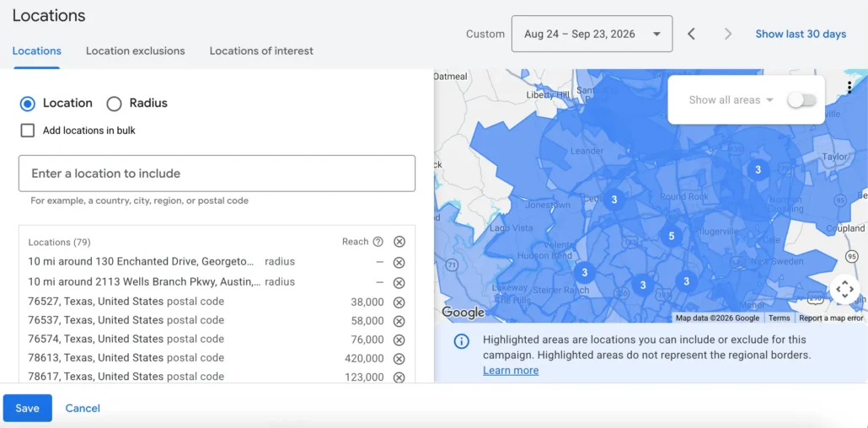Select row 76527, Texas, United States
This screenshot has width=868, height=428.
pos(217,302)
